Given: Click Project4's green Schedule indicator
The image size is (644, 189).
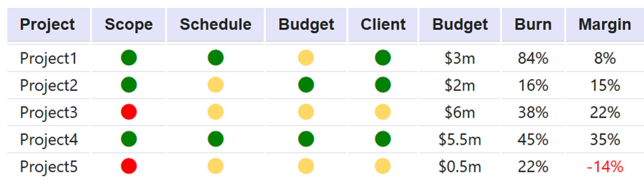Looking at the screenshot, I should click(215, 139).
